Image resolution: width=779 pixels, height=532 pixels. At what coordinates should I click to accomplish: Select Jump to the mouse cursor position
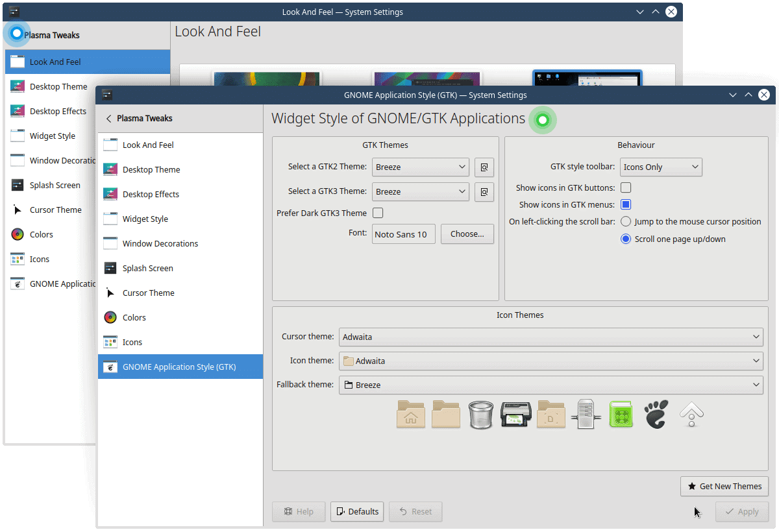(626, 222)
